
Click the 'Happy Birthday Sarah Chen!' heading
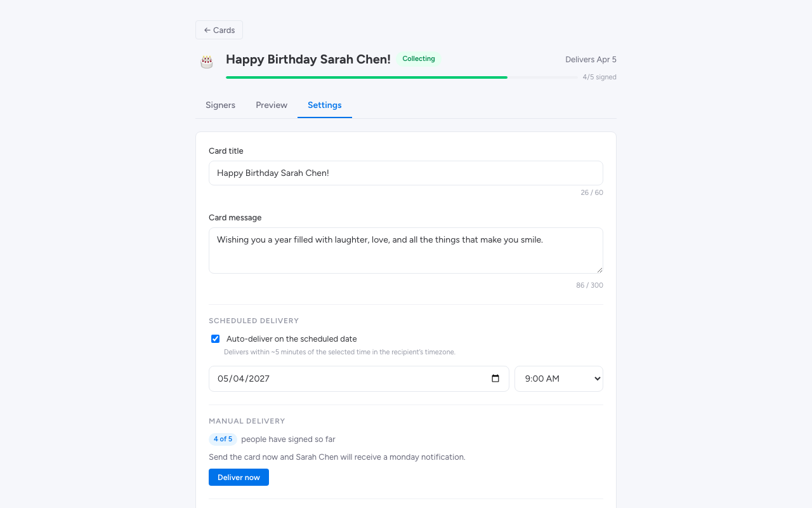308,59
